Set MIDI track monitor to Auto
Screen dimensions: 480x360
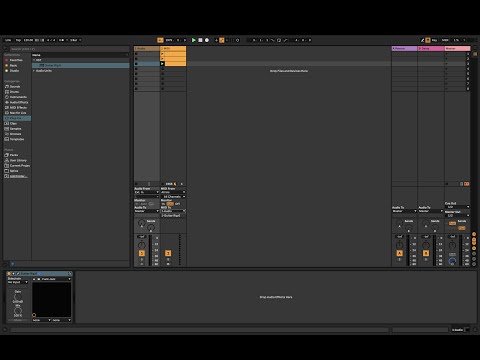tap(170, 204)
